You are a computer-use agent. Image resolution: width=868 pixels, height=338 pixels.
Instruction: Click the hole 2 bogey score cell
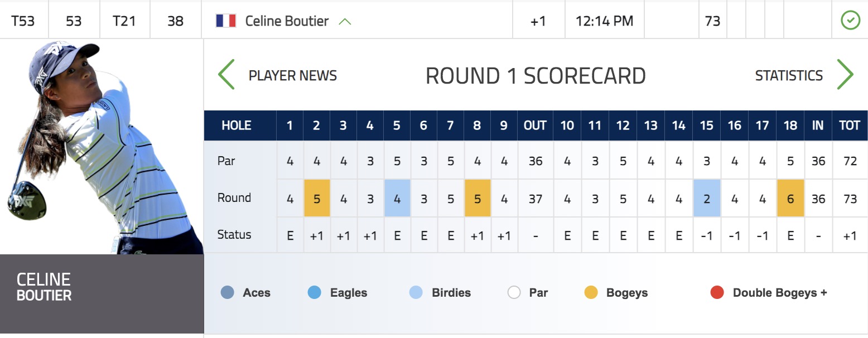[317, 198]
